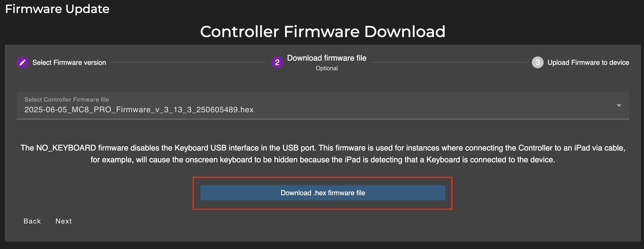Click the Select Controller Firmware file label

click(x=67, y=100)
